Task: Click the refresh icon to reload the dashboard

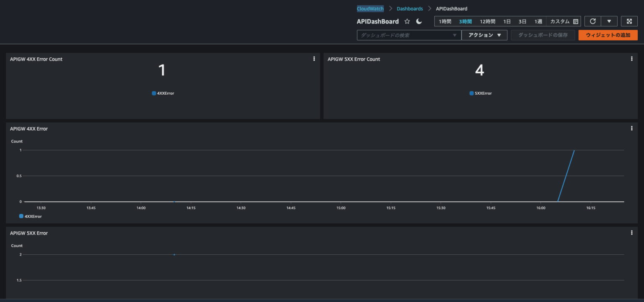Action: [592, 21]
